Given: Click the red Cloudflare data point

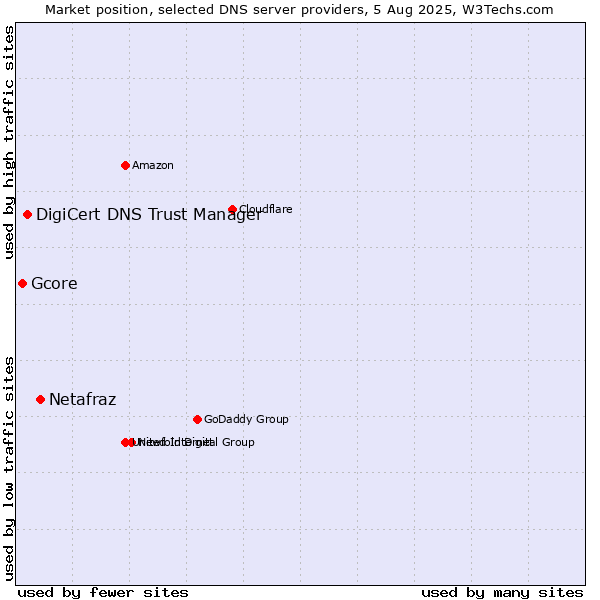Looking at the screenshot, I should point(232,209).
